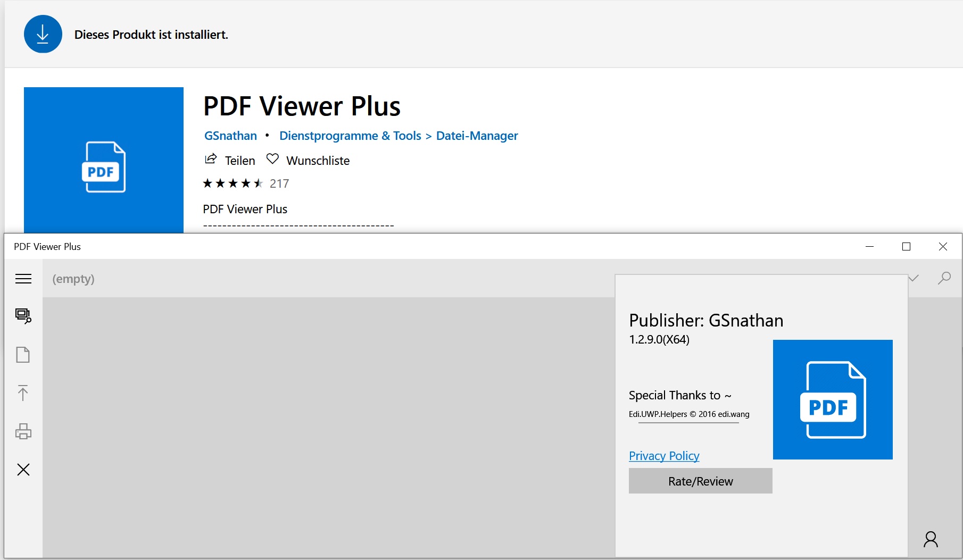Open Dienstprogramme & Tools category link
The height and width of the screenshot is (560, 963).
click(x=350, y=136)
